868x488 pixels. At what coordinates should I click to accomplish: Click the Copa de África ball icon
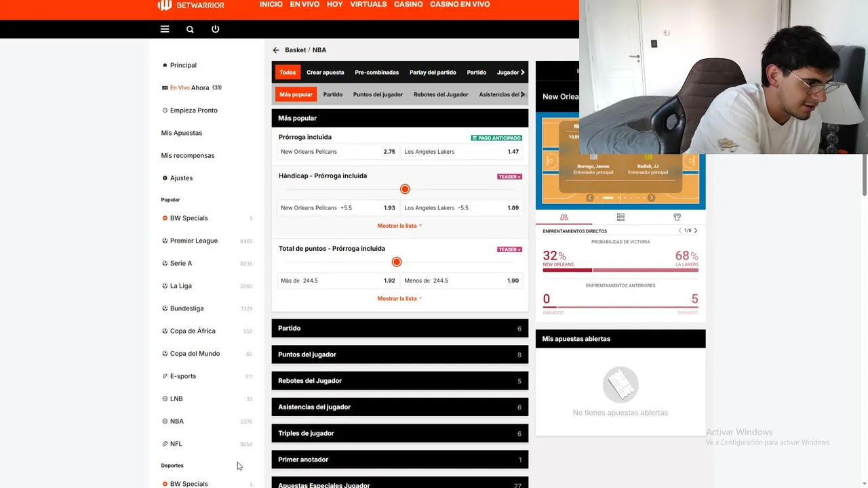tap(165, 331)
